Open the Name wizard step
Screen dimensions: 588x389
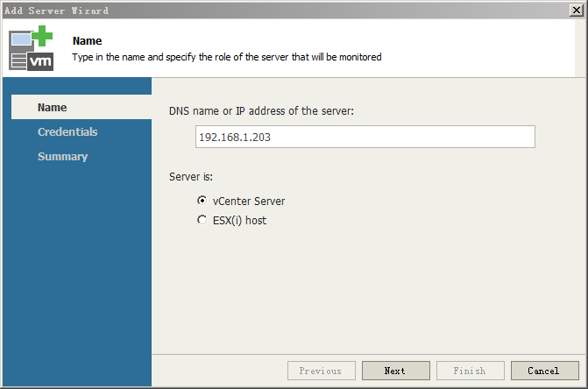pyautogui.click(x=81, y=107)
